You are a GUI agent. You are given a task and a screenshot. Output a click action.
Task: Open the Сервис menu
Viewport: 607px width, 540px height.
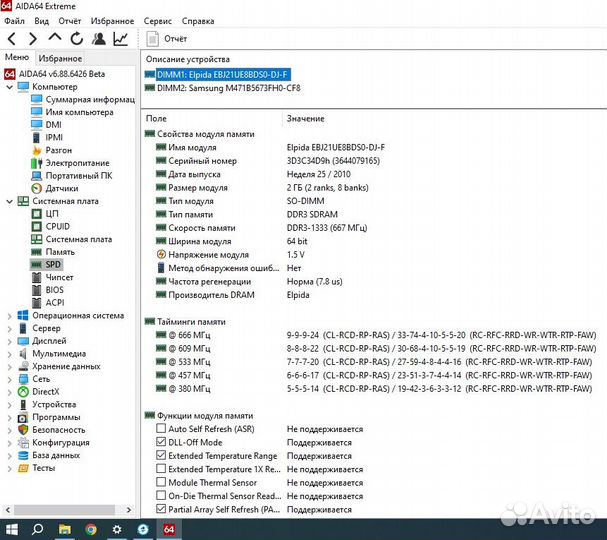click(157, 20)
